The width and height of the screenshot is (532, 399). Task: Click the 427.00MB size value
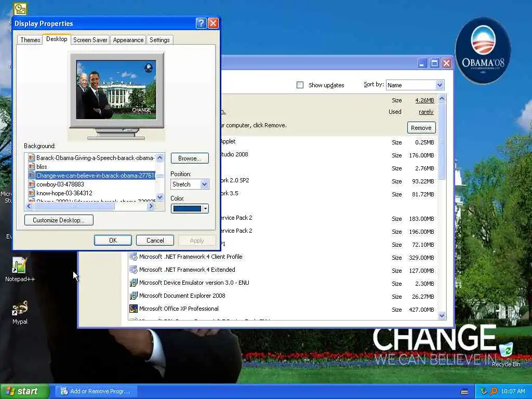click(x=421, y=310)
